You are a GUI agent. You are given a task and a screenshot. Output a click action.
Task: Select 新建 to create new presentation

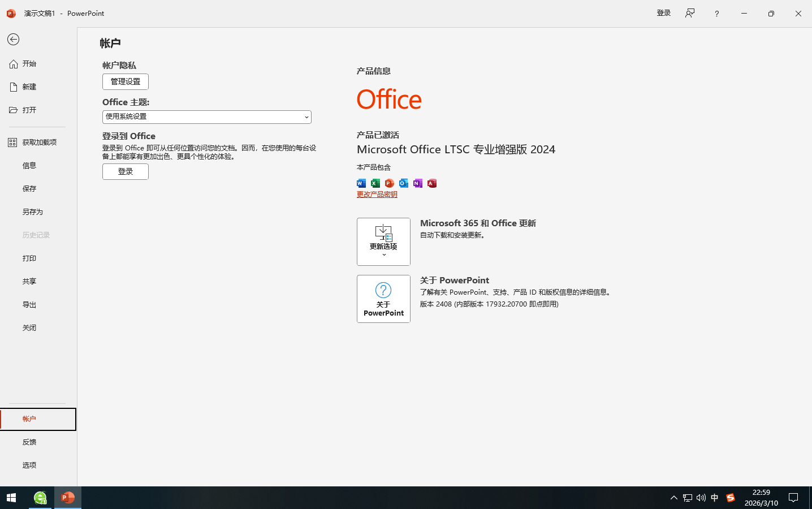coord(38,87)
